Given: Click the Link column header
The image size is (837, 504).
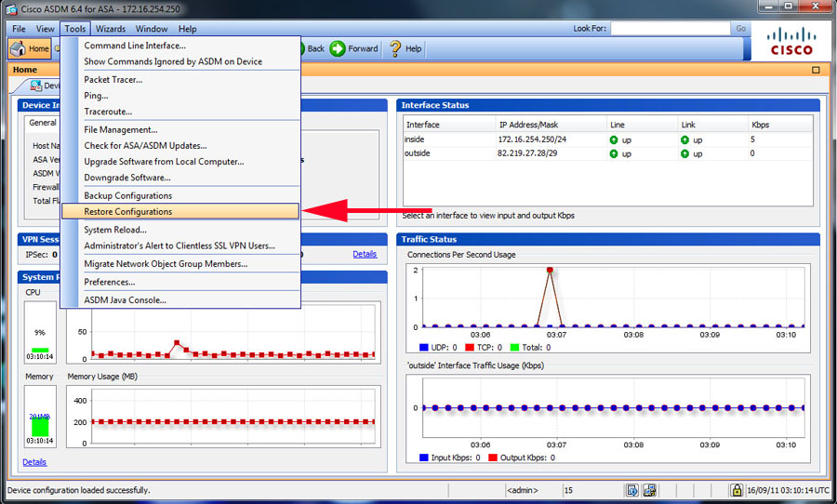Looking at the screenshot, I should click(x=713, y=125).
